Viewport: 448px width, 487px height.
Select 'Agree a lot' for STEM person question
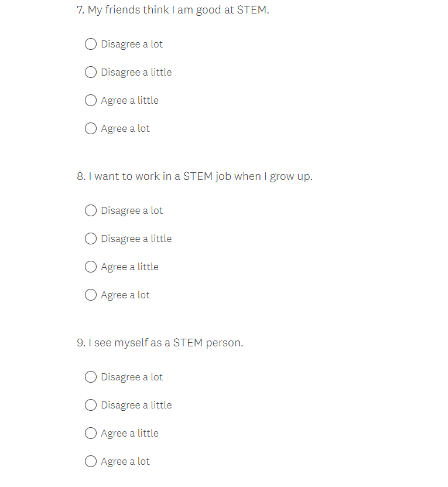[91, 461]
